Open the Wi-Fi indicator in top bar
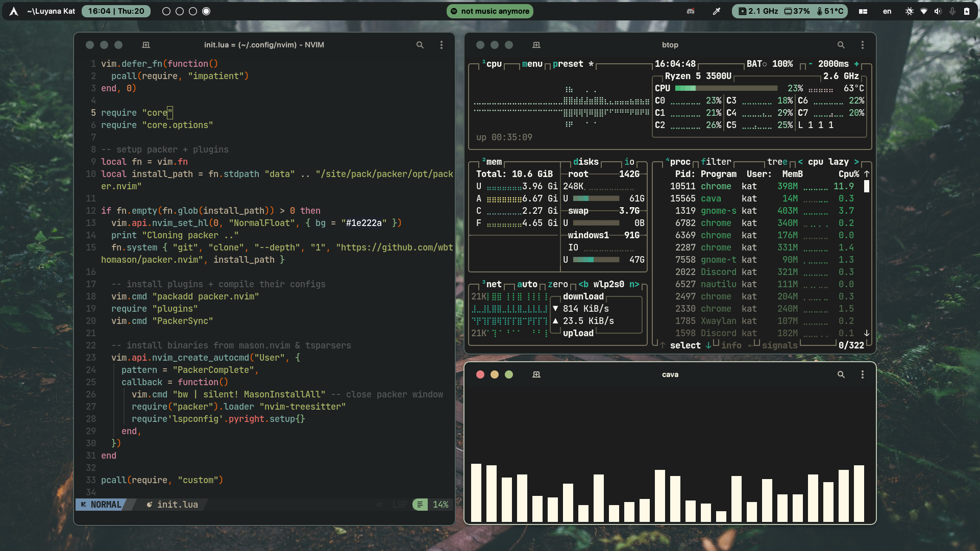 point(924,11)
